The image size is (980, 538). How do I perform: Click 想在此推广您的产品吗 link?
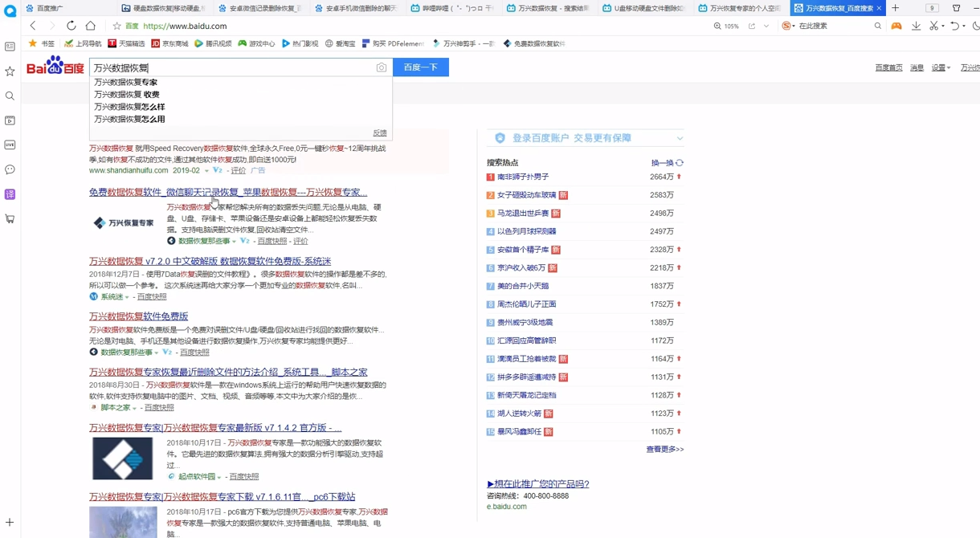click(x=538, y=484)
